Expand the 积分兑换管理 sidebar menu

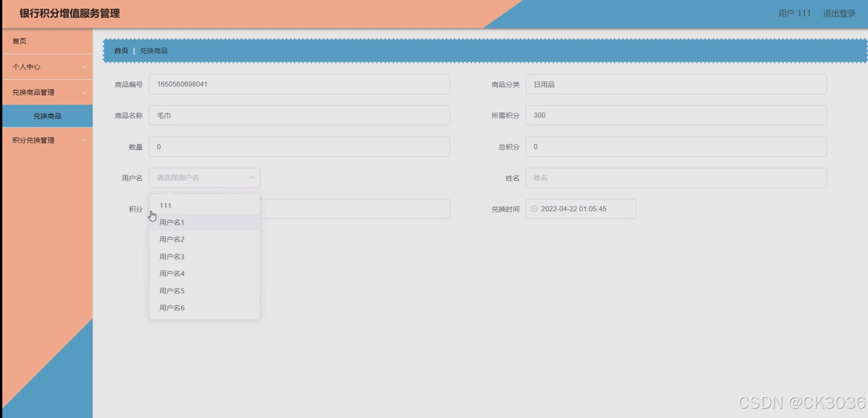coord(46,140)
